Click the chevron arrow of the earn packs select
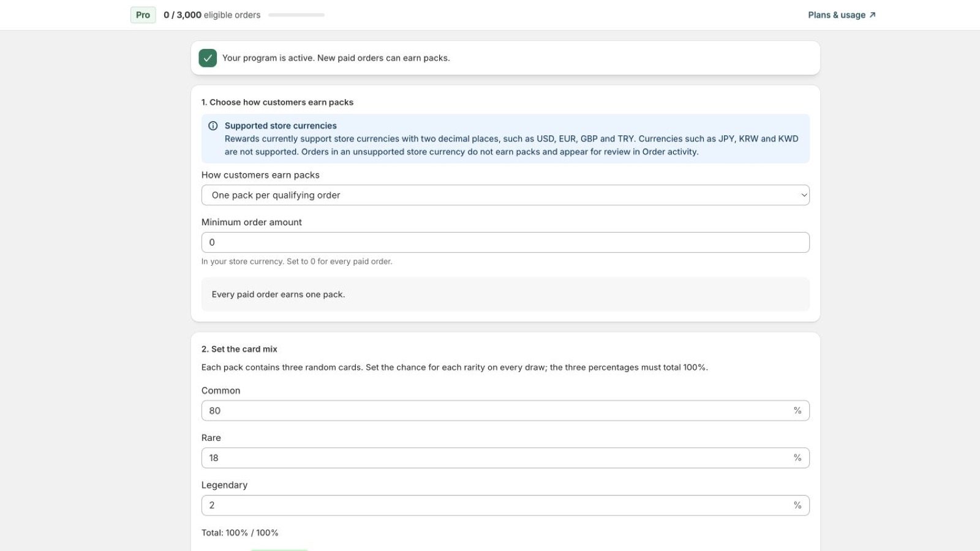The width and height of the screenshot is (980, 551). coord(804,195)
